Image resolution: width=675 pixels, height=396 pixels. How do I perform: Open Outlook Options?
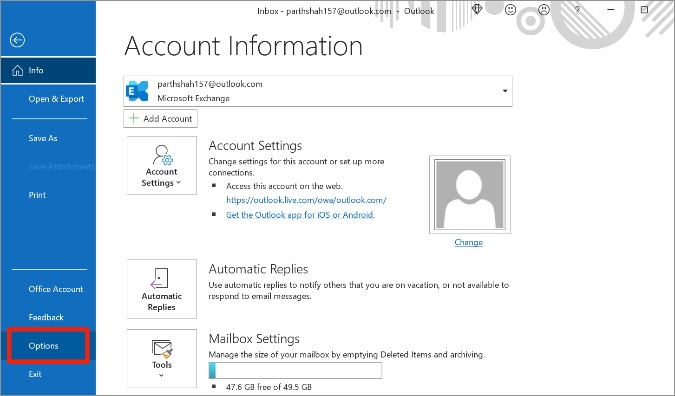[48, 346]
